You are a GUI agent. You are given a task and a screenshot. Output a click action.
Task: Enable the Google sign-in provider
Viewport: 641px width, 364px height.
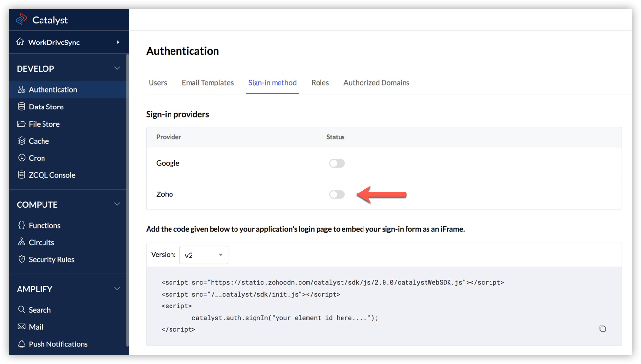point(337,163)
